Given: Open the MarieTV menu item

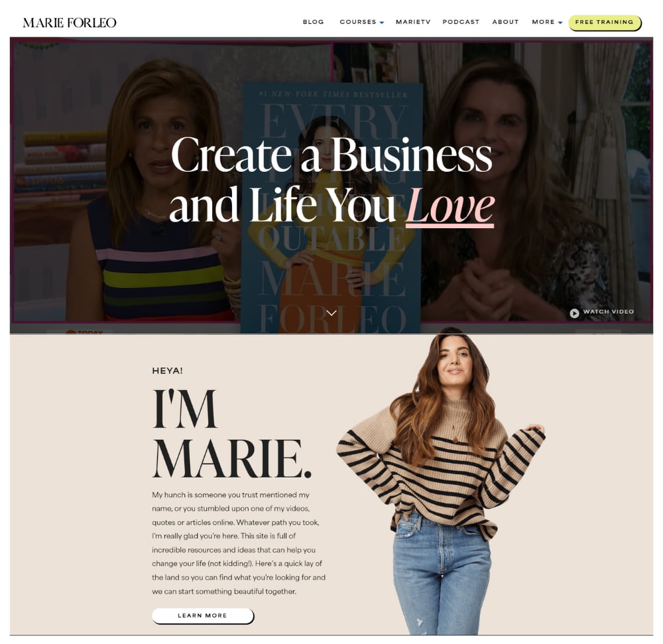Looking at the screenshot, I should pyautogui.click(x=413, y=22).
